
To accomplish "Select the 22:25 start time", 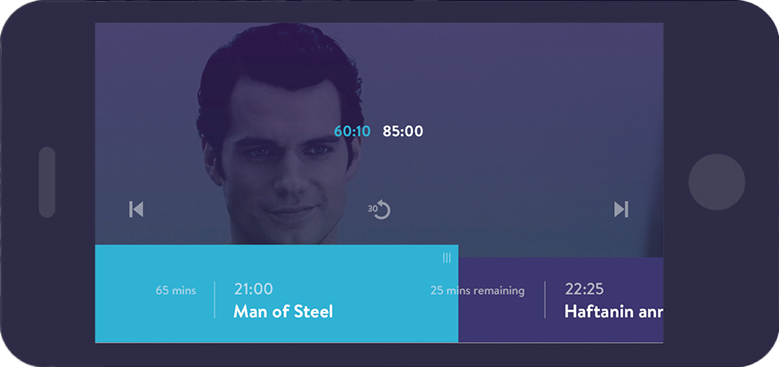I will click(x=585, y=289).
